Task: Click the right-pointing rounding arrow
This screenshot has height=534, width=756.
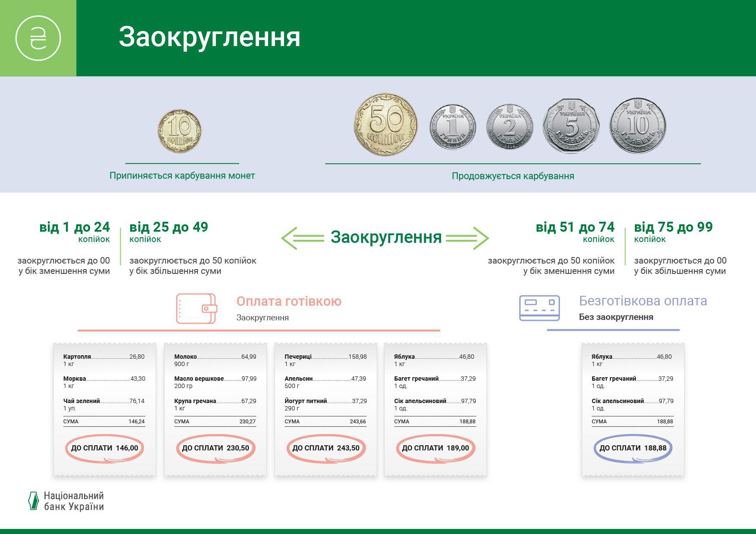Action: [x=468, y=238]
